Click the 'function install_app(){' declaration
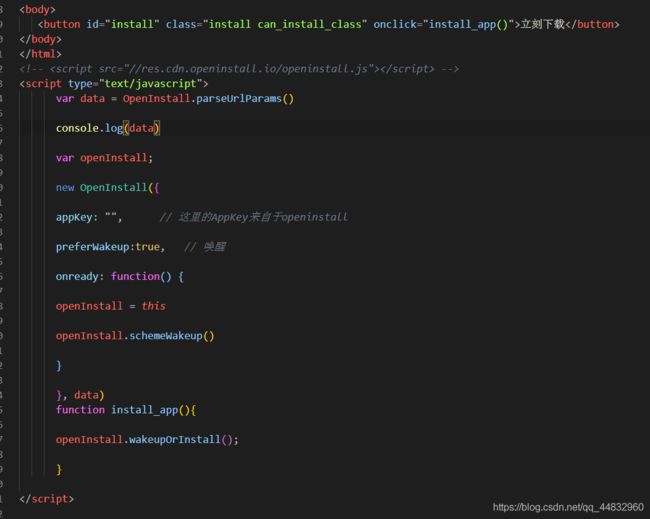This screenshot has height=519, width=650. coord(126,410)
